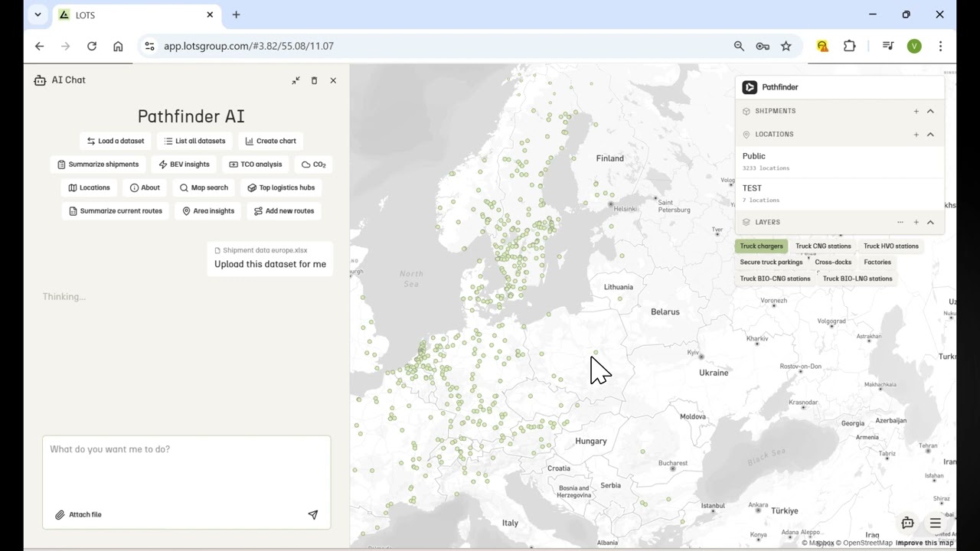This screenshot has height=551, width=980.
Task: Pick the Top logistics hubs suggestion
Action: click(x=281, y=187)
